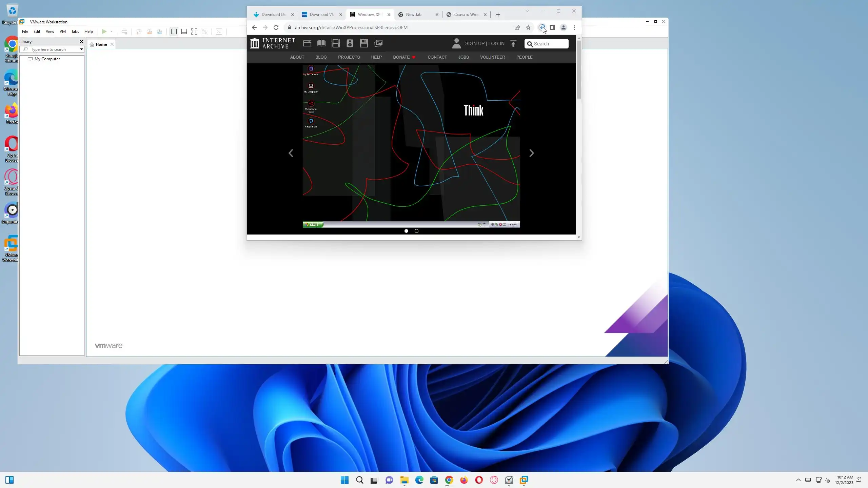Open the Internet Archive audio speaker icon
The width and height of the screenshot is (868, 488).
350,43
